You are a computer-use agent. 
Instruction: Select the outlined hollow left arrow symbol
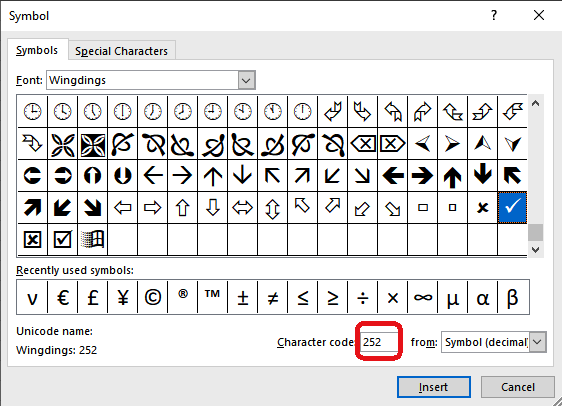(123, 207)
